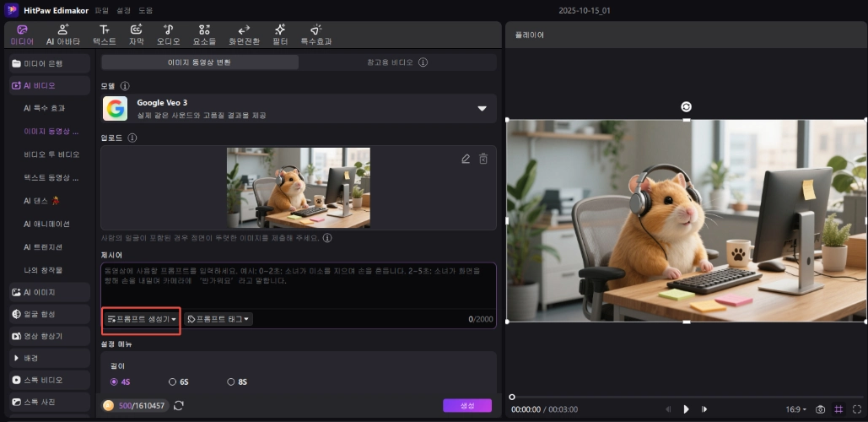Open the 화면전환 transitions icon

pos(244,34)
